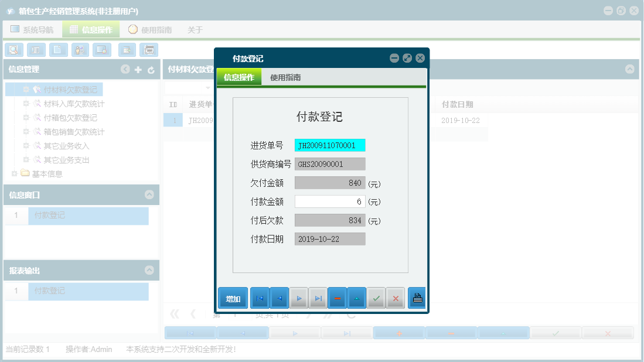This screenshot has width=644, height=362.
Task: Click the green checkmark confirm icon
Action: pyautogui.click(x=376, y=298)
